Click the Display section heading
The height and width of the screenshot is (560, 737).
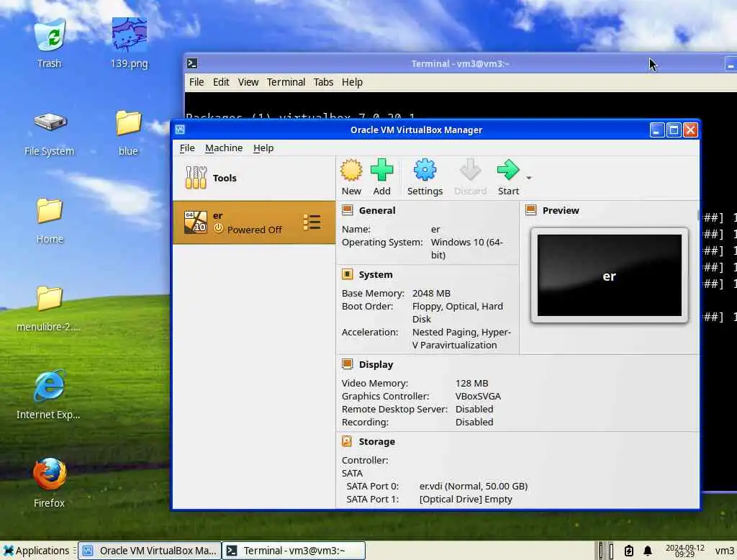[x=376, y=364]
